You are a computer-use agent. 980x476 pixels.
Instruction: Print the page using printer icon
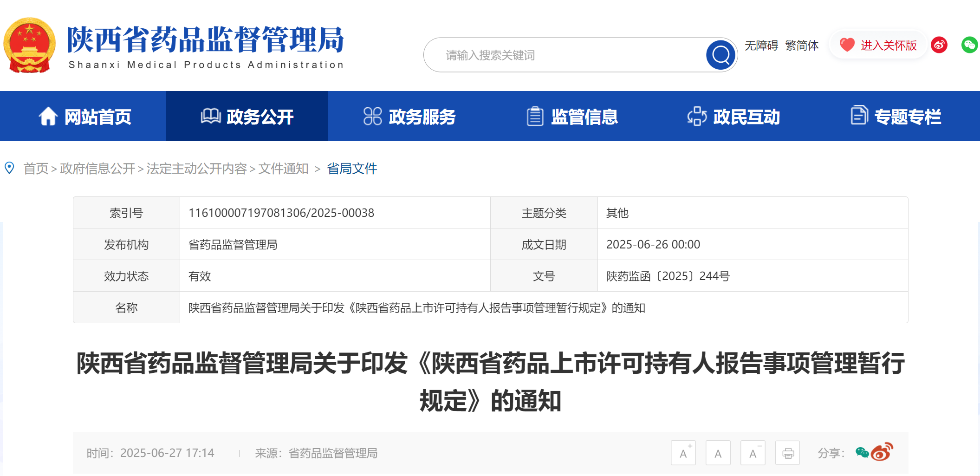(x=788, y=453)
